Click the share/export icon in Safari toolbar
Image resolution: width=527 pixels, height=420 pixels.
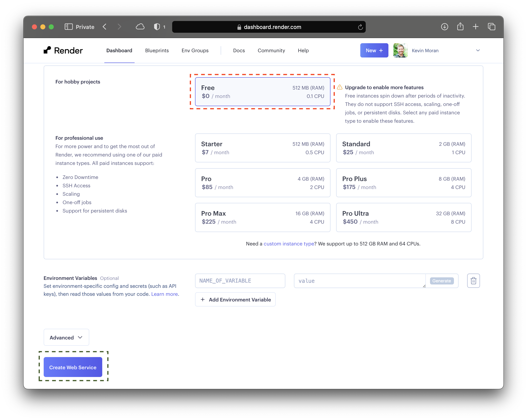460,27
